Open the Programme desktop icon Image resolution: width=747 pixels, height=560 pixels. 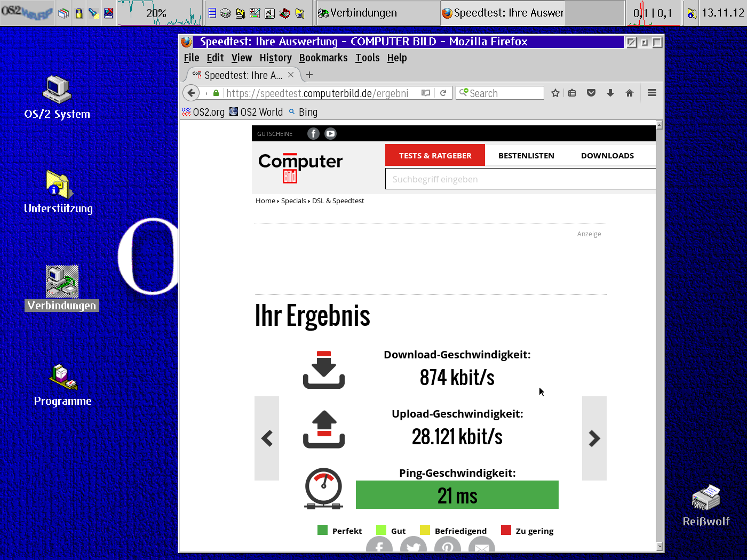62,385
